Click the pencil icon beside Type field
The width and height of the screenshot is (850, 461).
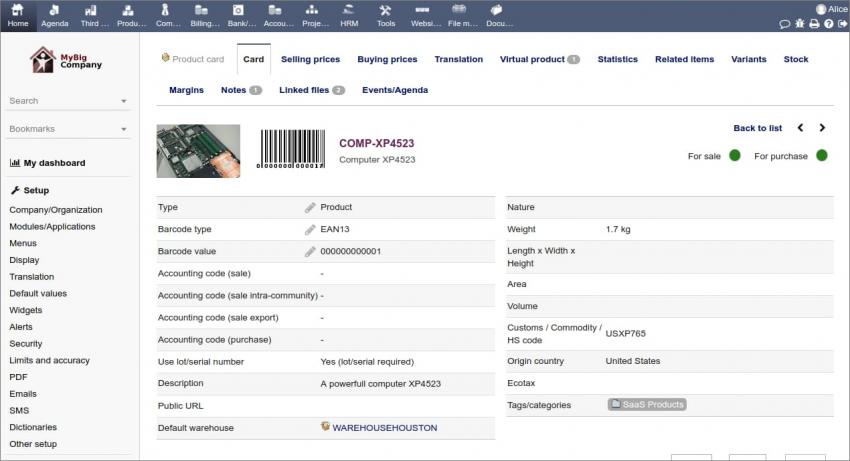[310, 208]
